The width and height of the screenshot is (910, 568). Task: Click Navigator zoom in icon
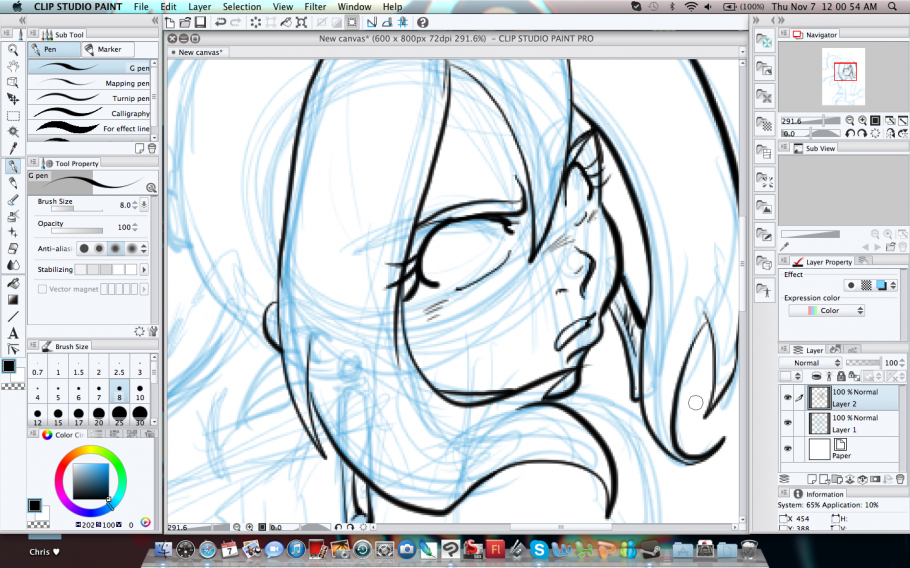tap(862, 121)
